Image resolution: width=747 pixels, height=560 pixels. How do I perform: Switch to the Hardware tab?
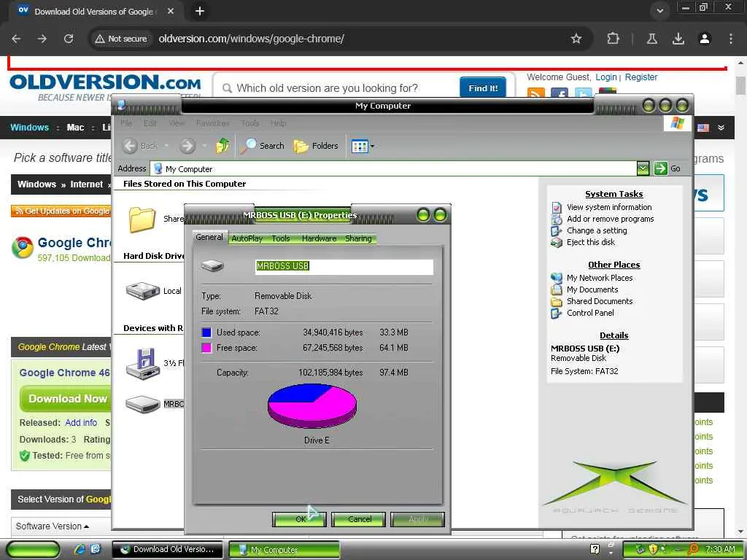click(319, 238)
